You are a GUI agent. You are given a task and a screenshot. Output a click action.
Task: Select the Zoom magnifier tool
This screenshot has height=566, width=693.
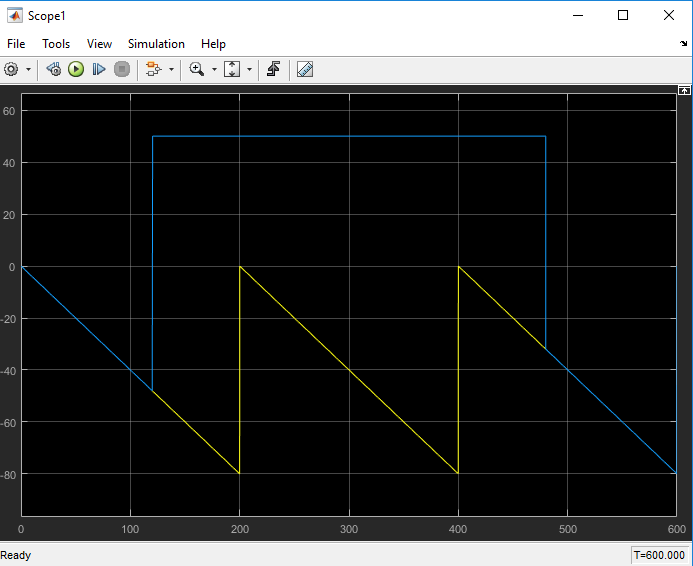point(196,69)
